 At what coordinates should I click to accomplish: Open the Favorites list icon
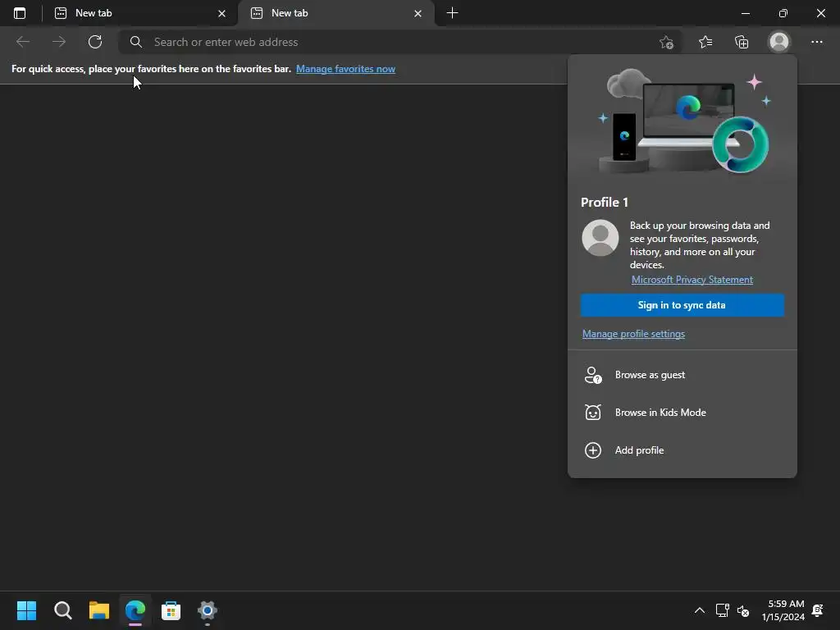705,42
